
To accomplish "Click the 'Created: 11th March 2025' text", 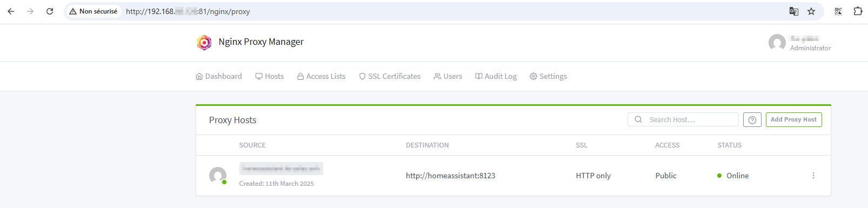I will 277,184.
